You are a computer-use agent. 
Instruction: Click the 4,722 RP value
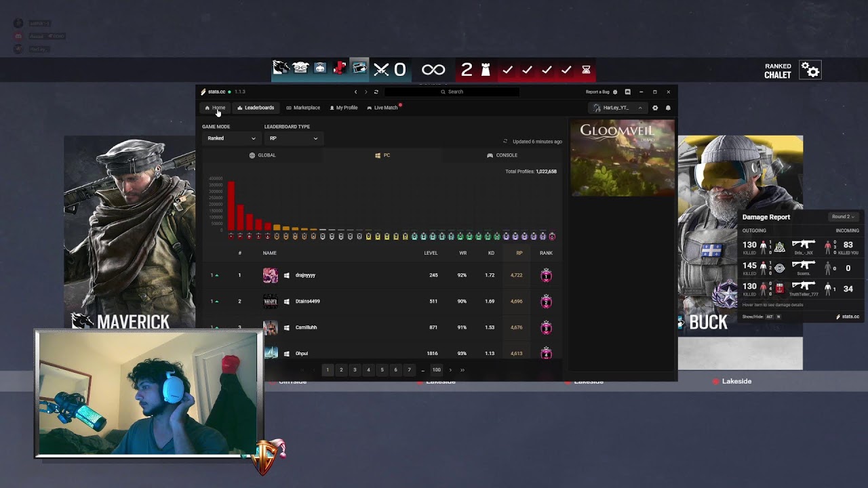(517, 275)
